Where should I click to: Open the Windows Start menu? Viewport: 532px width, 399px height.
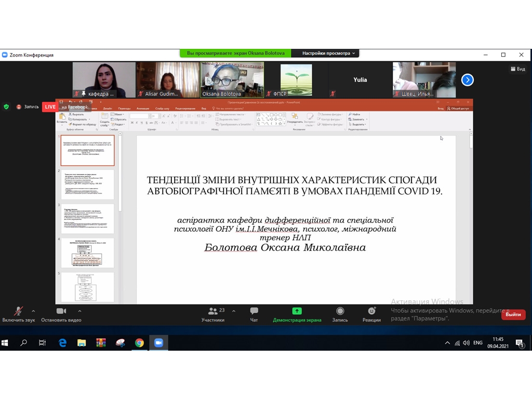[x=5, y=343]
